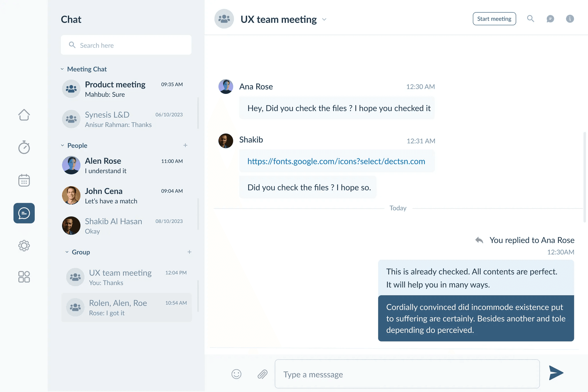Open the calendar icon in sidebar
Viewport: 588px width, 392px height.
[24, 180]
